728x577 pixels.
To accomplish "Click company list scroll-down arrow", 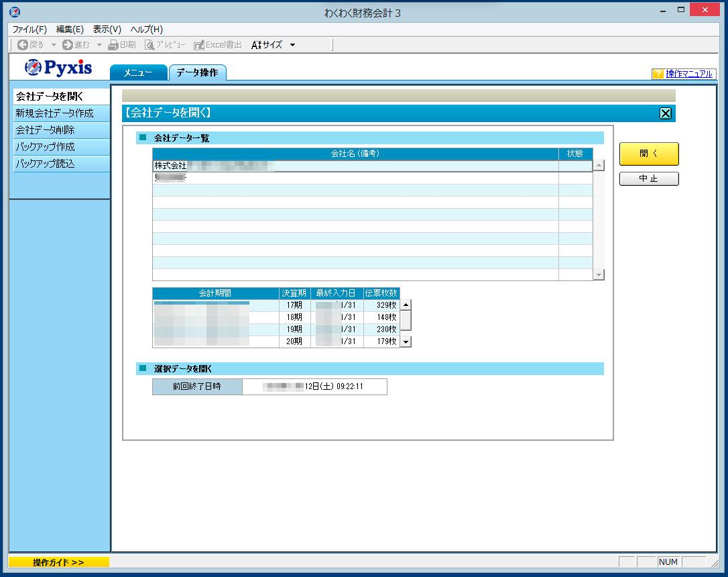I will point(599,275).
